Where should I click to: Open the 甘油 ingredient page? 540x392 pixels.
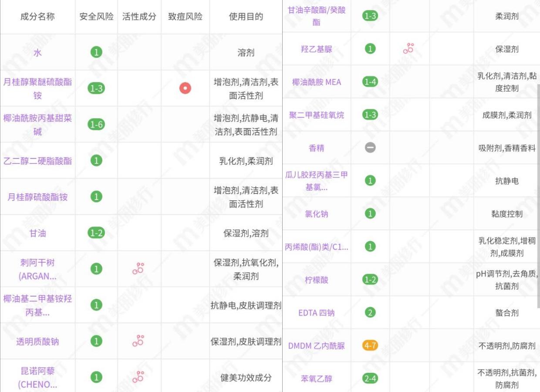coord(38,233)
